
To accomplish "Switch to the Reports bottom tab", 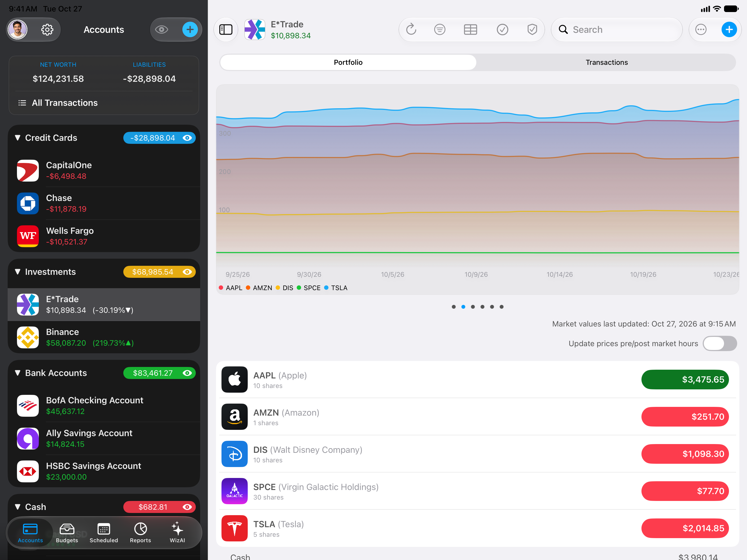I will (x=141, y=533).
